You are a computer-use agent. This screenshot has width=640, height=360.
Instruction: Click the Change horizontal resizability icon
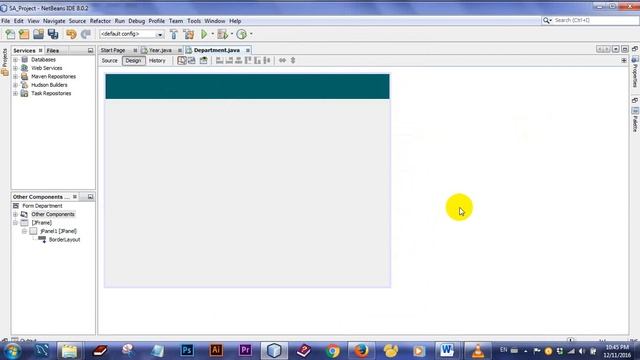coord(282,60)
